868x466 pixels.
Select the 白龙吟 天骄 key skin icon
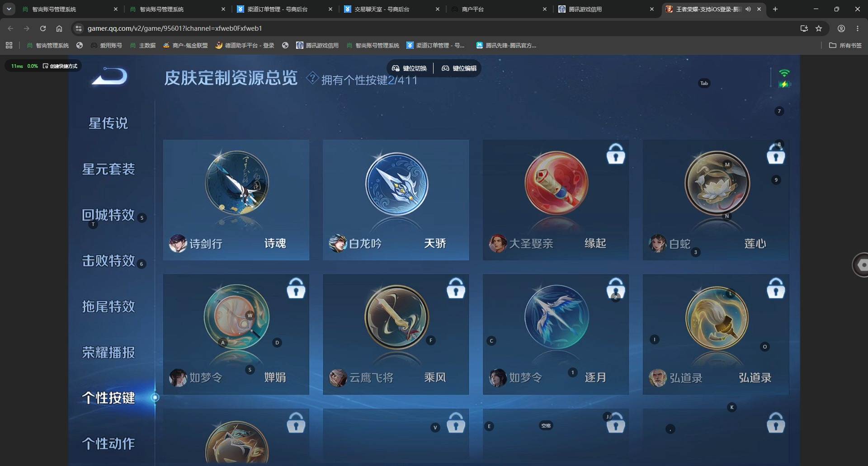[396, 184]
